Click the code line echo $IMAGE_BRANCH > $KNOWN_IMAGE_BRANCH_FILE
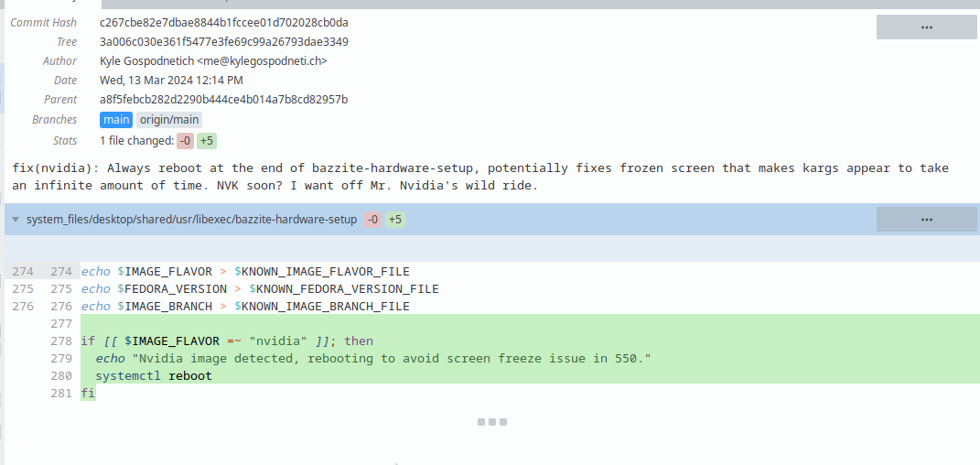The image size is (980, 465). pos(245,307)
